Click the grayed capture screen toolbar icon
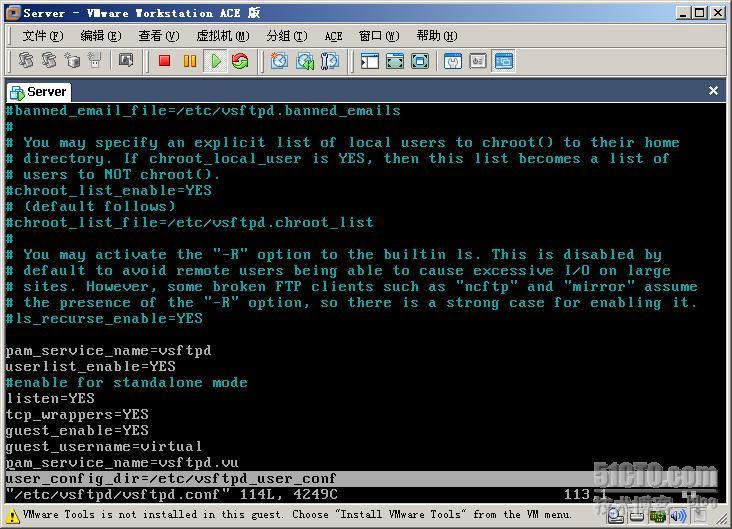Viewport: 732px width, 529px height. pos(126,60)
